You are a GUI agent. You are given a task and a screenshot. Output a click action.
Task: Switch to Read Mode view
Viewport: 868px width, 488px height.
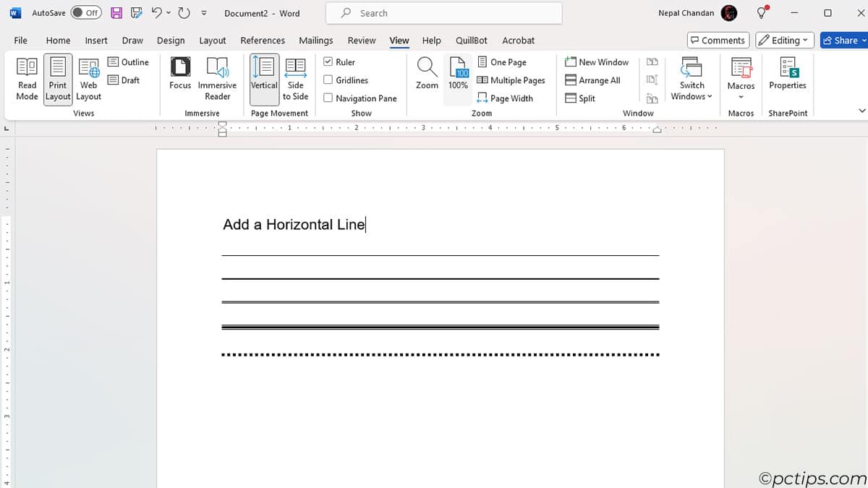(26, 78)
